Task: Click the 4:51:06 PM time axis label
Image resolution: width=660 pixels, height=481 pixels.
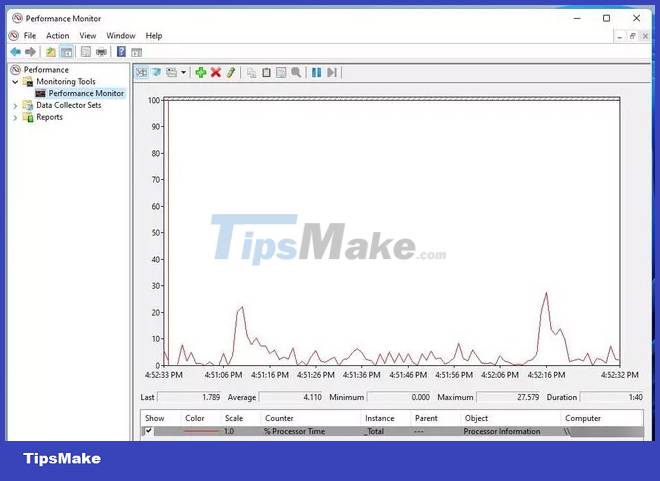Action: [x=224, y=375]
